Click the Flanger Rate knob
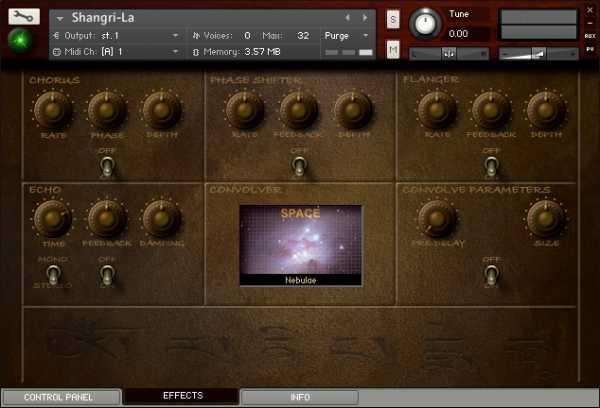This screenshot has height=408, width=600. tap(437, 110)
